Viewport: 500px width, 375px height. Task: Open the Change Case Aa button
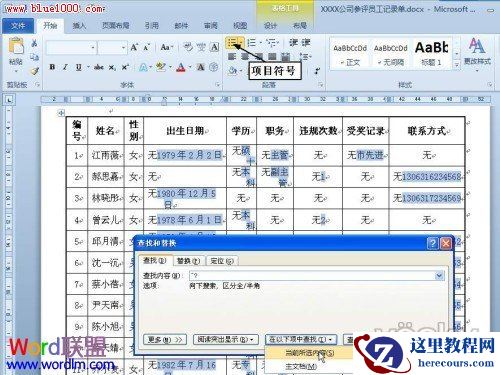click(166, 47)
